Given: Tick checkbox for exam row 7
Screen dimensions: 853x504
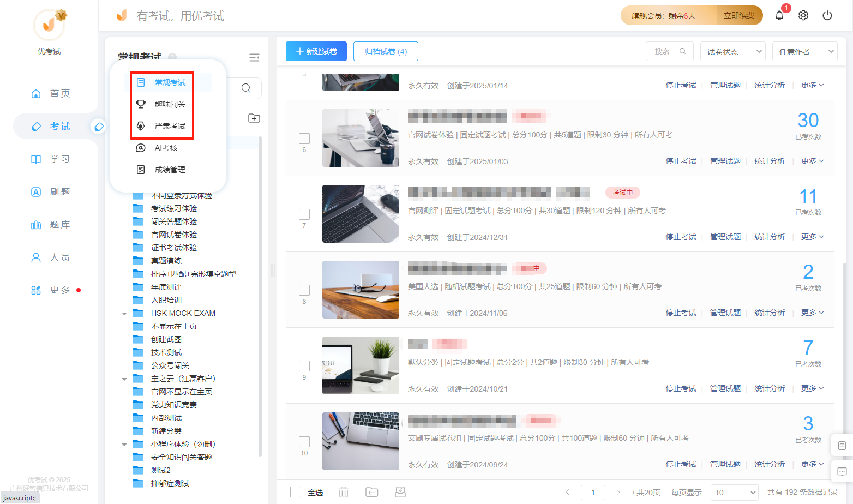Looking at the screenshot, I should click(304, 214).
